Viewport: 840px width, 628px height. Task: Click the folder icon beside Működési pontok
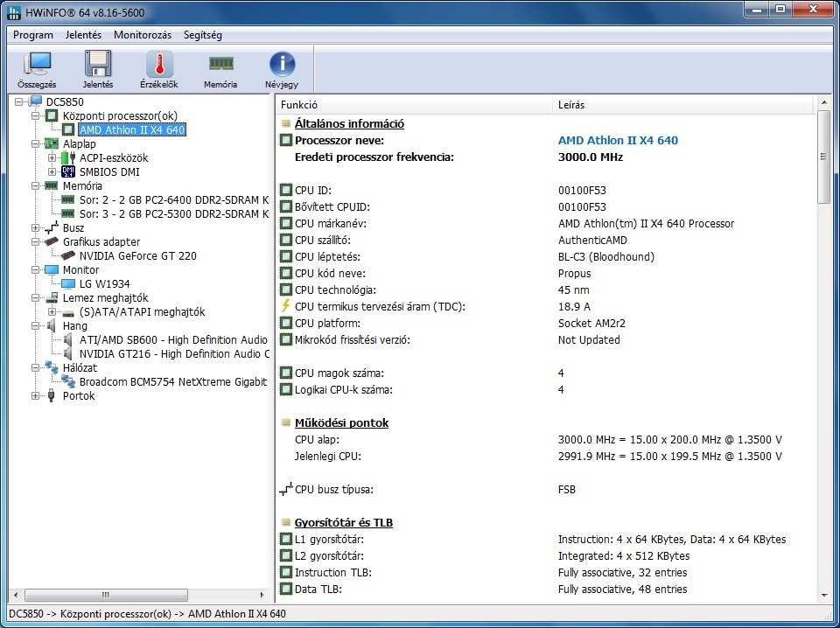286,423
